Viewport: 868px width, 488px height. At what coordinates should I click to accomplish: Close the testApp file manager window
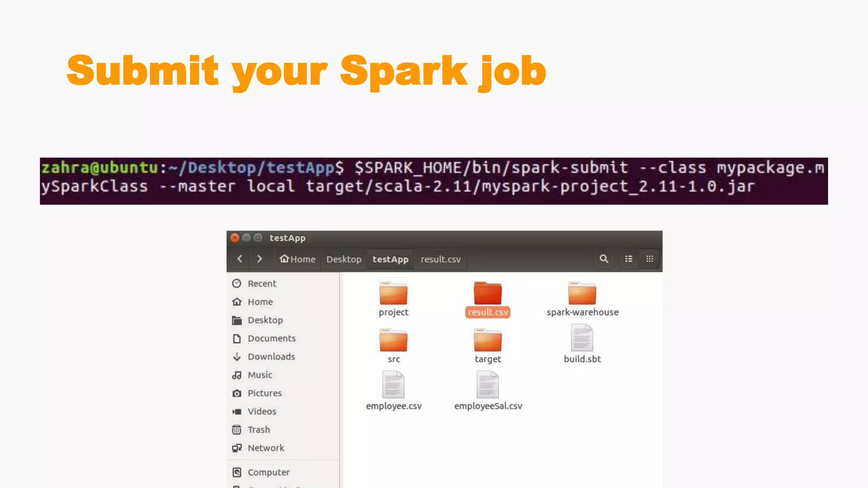coord(235,238)
